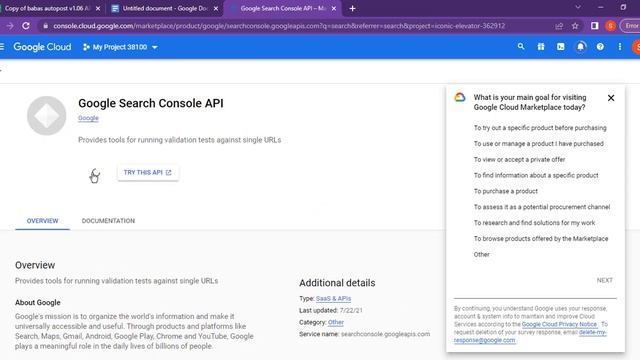Open the Chrome profile avatar
The width and height of the screenshot is (640, 360).
[611, 26]
